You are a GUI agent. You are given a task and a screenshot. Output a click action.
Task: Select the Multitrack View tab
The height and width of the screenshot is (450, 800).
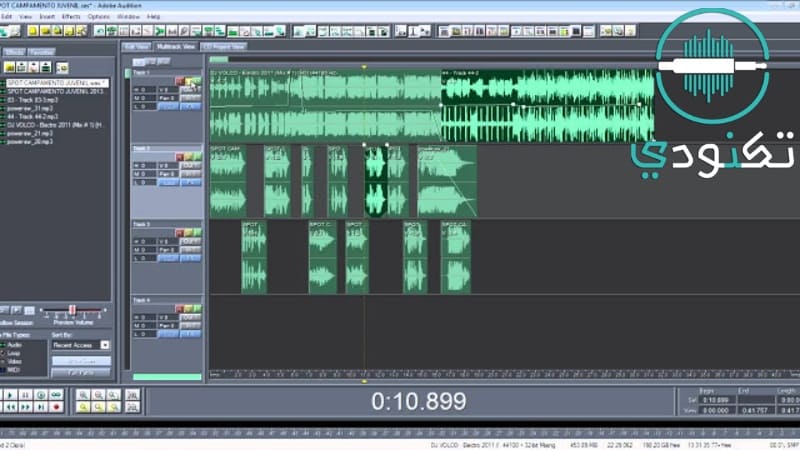point(176,46)
